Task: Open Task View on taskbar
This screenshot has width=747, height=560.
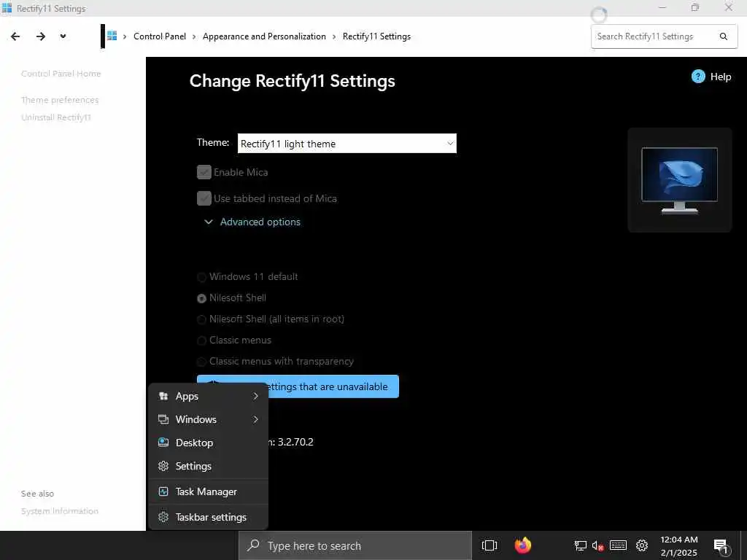Action: [489, 545]
